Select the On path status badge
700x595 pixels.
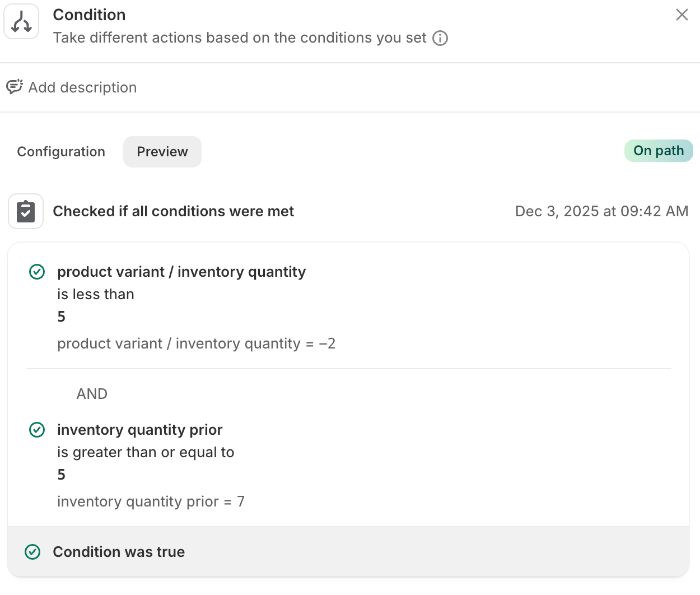[x=659, y=151]
